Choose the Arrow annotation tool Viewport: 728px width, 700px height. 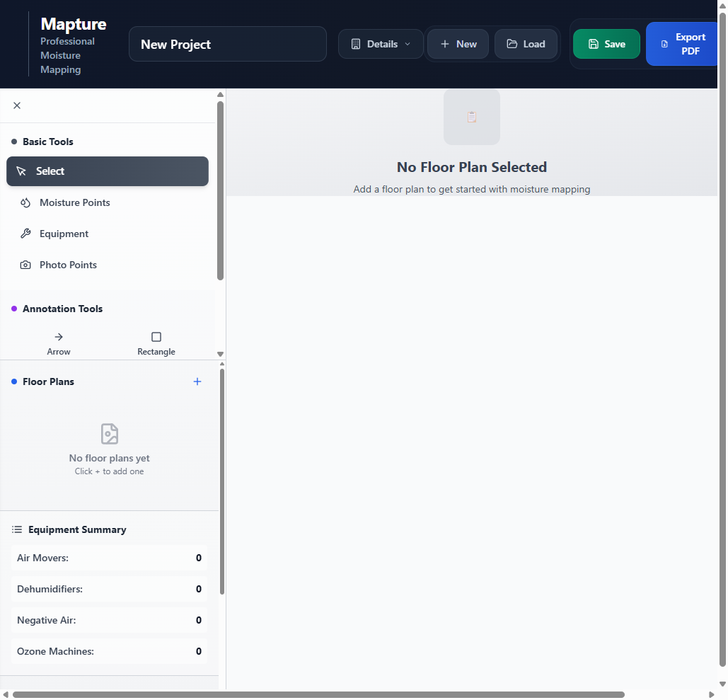click(x=59, y=344)
